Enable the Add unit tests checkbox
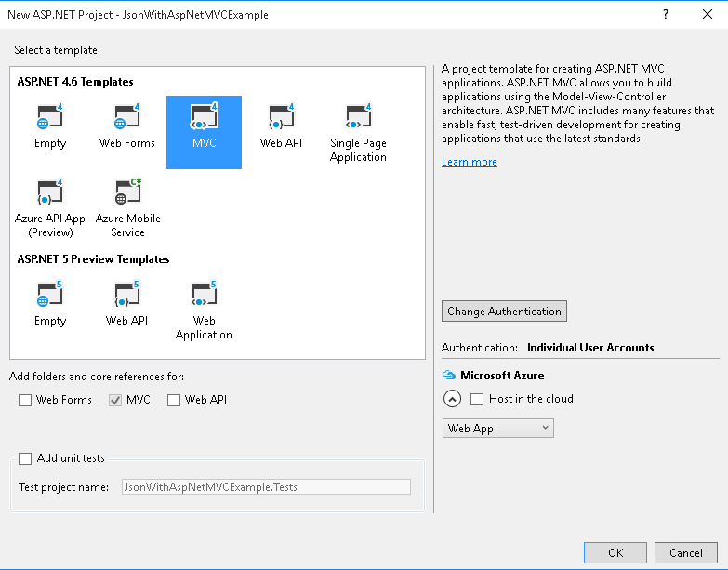 tap(25, 458)
